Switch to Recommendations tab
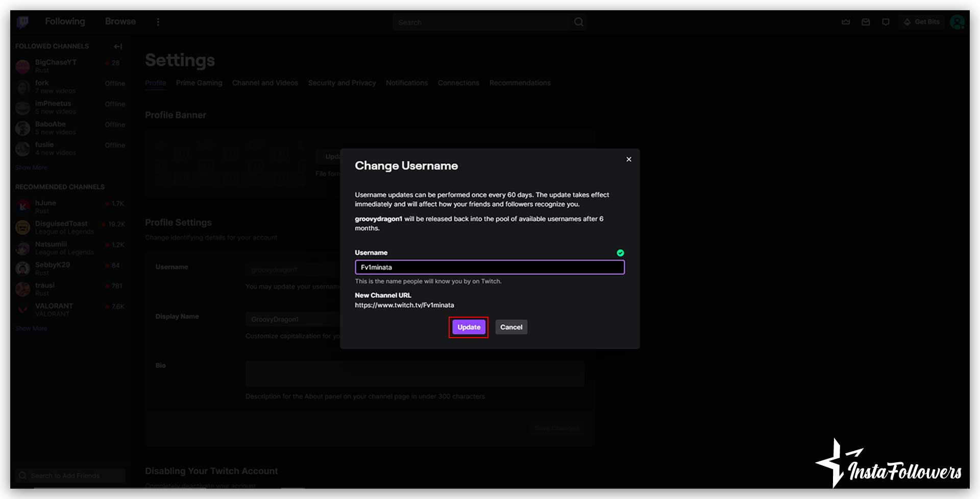Image resolution: width=980 pixels, height=499 pixels. point(520,83)
